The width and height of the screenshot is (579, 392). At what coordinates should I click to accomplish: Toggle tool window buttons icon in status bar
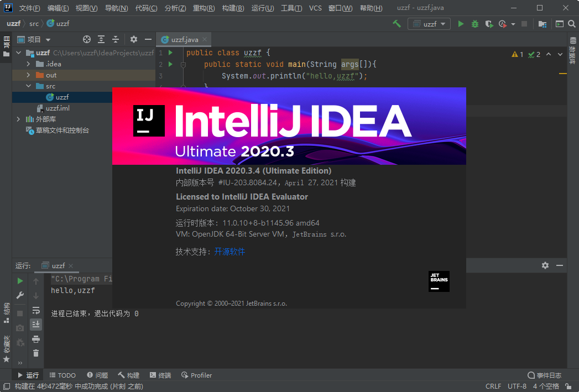point(6,386)
